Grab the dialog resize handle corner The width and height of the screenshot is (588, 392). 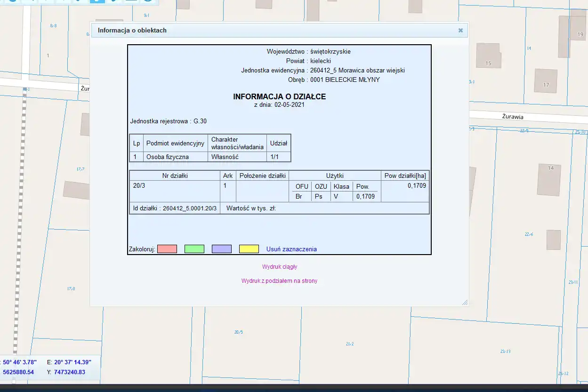[465, 303]
